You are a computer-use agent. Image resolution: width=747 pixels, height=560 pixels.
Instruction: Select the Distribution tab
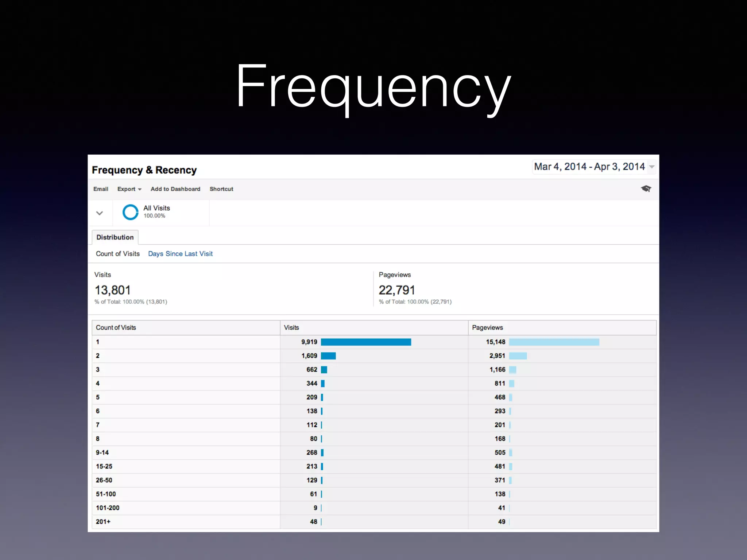pos(115,237)
